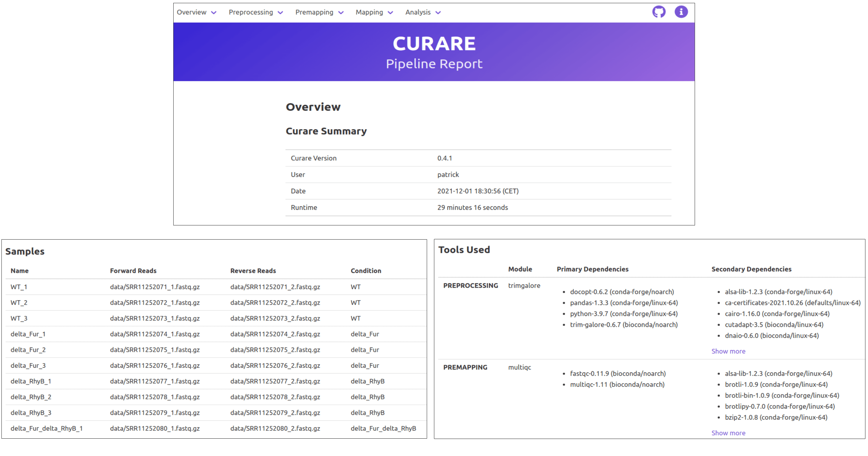Screen dimensions: 868x456
Task: Click reverse read data/SRR11252072_2.fastq.gz
Action: (275, 303)
